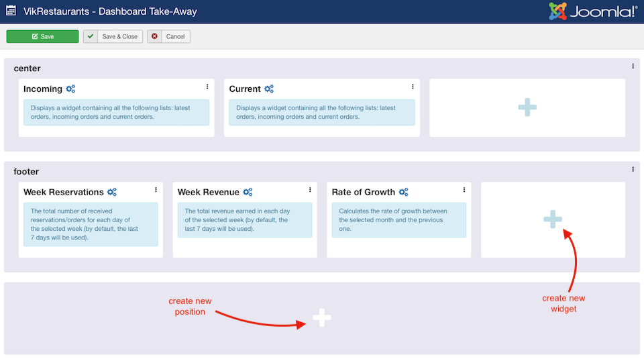644x359 pixels.
Task: Click Save & Close button
Action: point(113,36)
